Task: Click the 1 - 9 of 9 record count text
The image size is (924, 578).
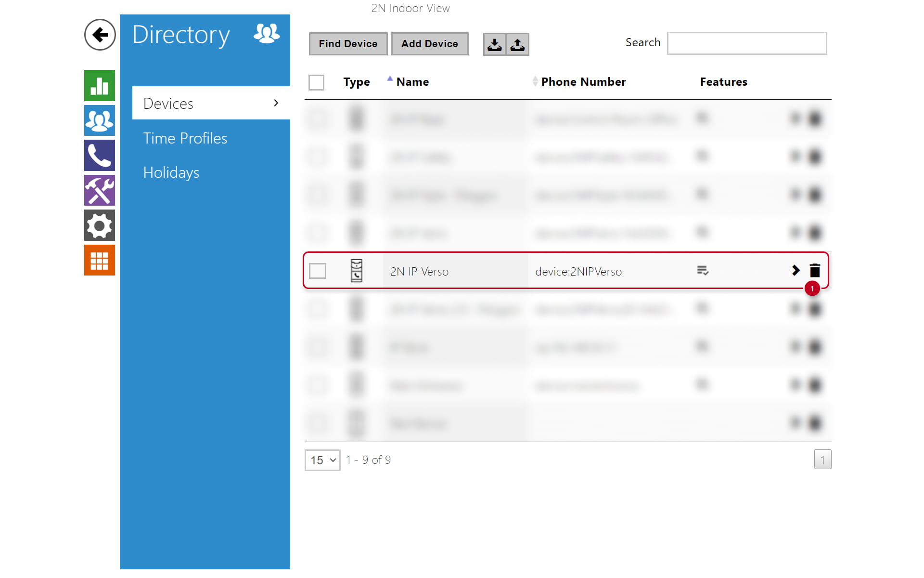Action: (368, 460)
